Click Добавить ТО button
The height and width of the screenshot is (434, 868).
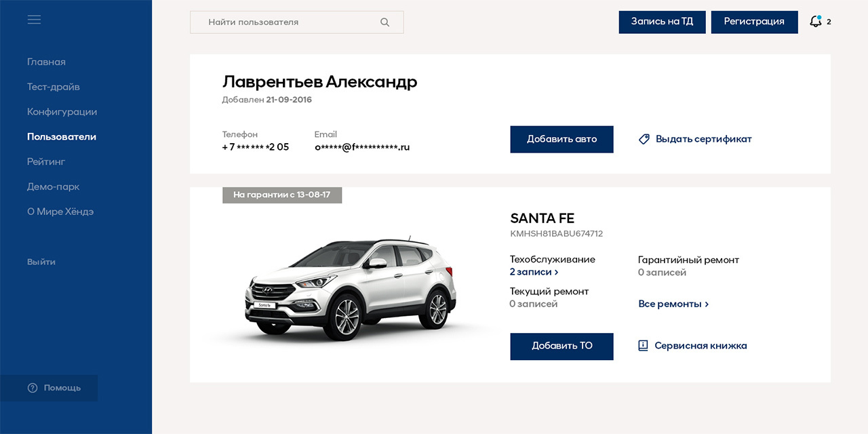(x=561, y=346)
